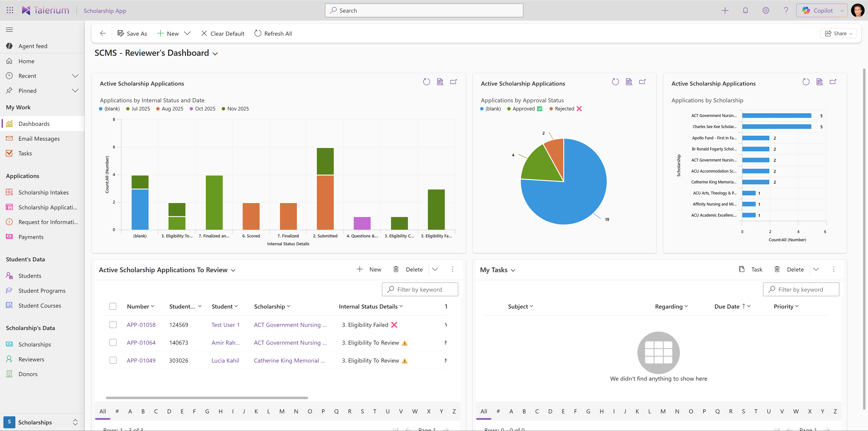The image size is (868, 431).
Task: Open drill-through records for the approval status pie
Action: click(629, 82)
